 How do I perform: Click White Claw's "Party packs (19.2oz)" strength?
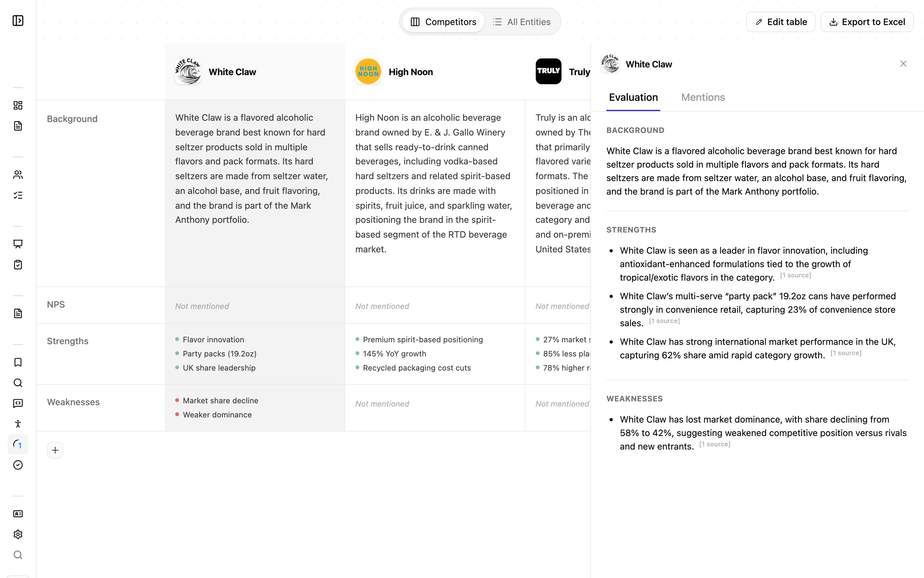[219, 354]
